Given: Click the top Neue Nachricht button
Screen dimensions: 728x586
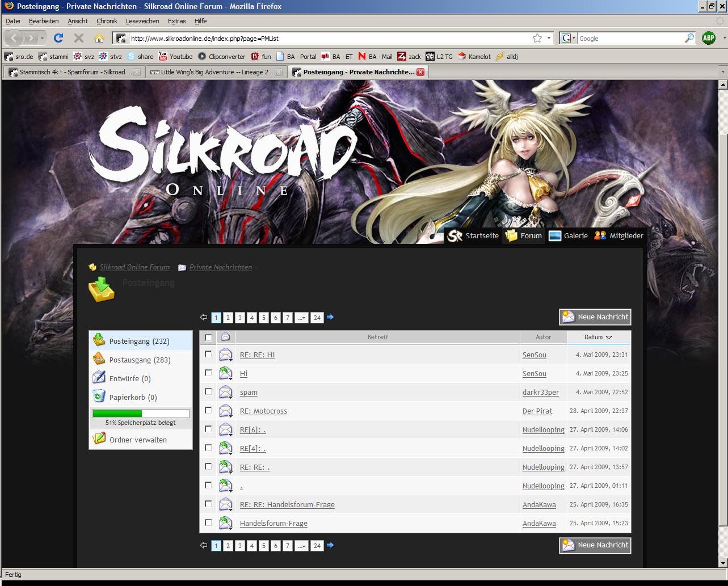Looking at the screenshot, I should (595, 317).
